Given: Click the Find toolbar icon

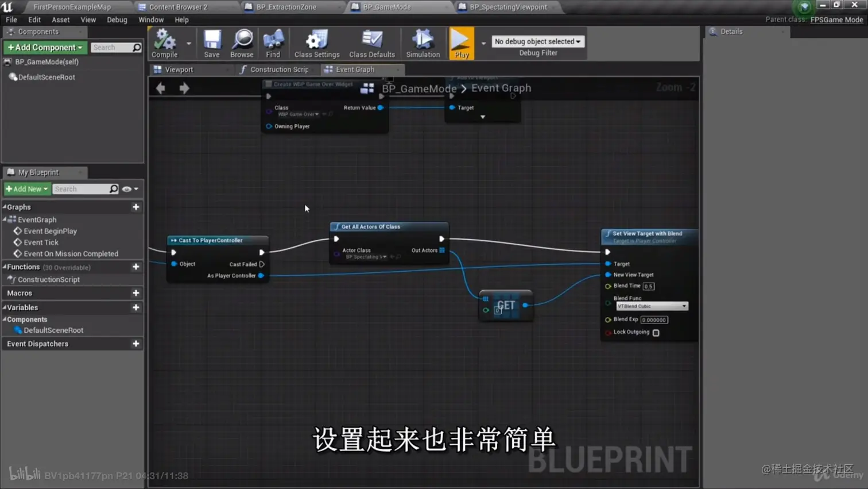Looking at the screenshot, I should (273, 43).
